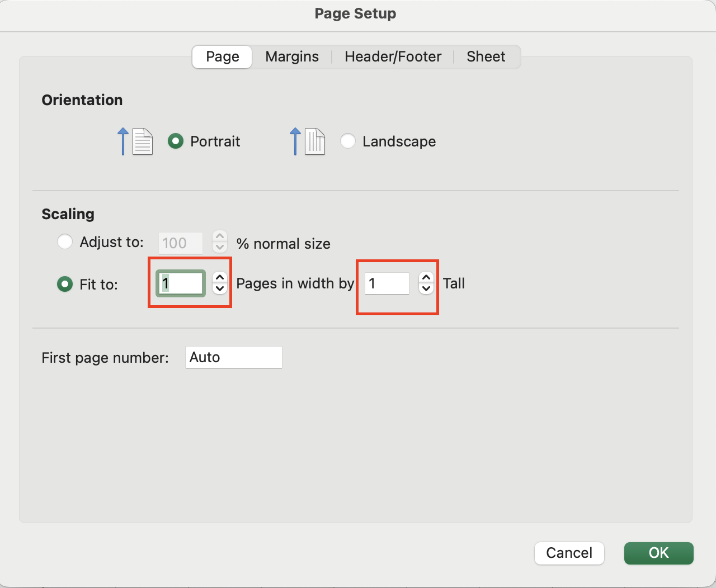716x588 pixels.
Task: Confirm settings with the OK button
Action: tap(658, 553)
